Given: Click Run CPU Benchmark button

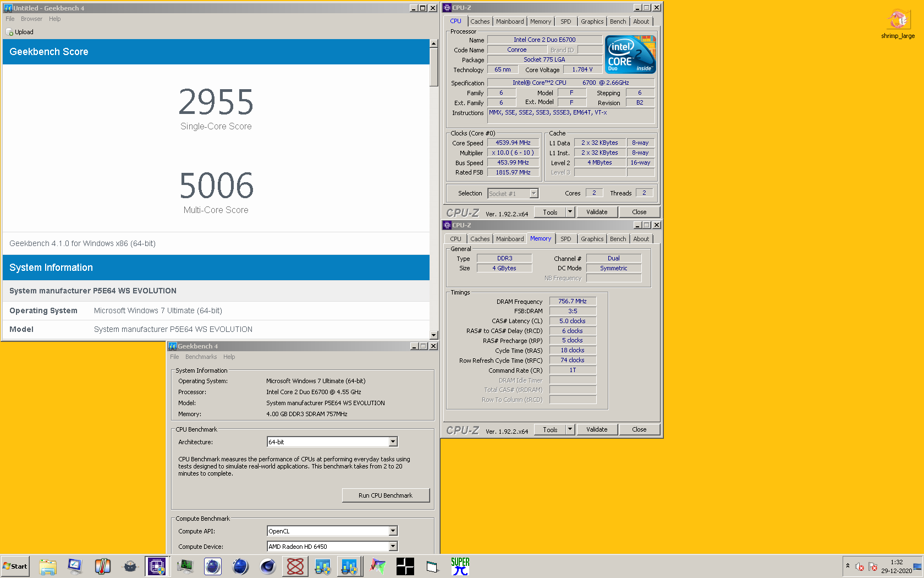Looking at the screenshot, I should [x=386, y=495].
